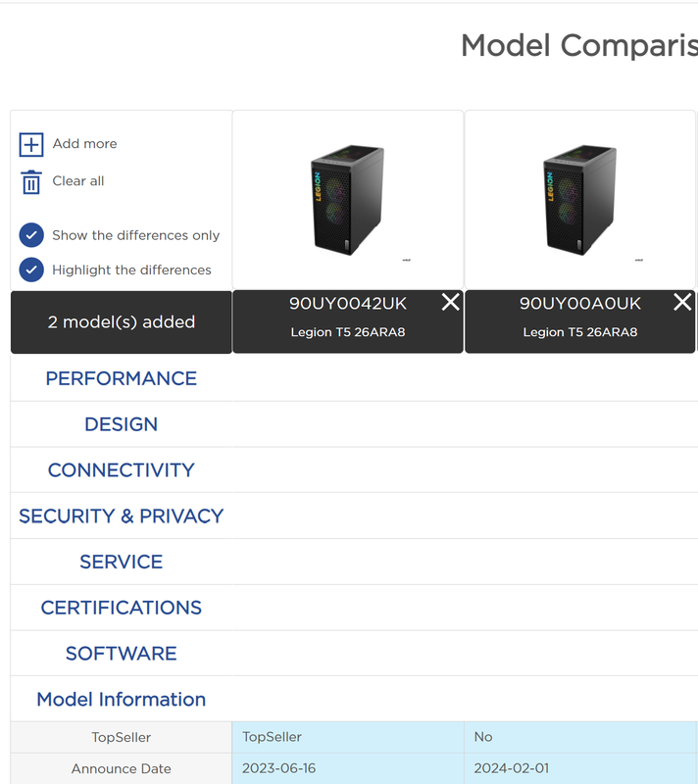The image size is (698, 784).
Task: Toggle Show the differences only checkbox
Action: pyautogui.click(x=31, y=235)
